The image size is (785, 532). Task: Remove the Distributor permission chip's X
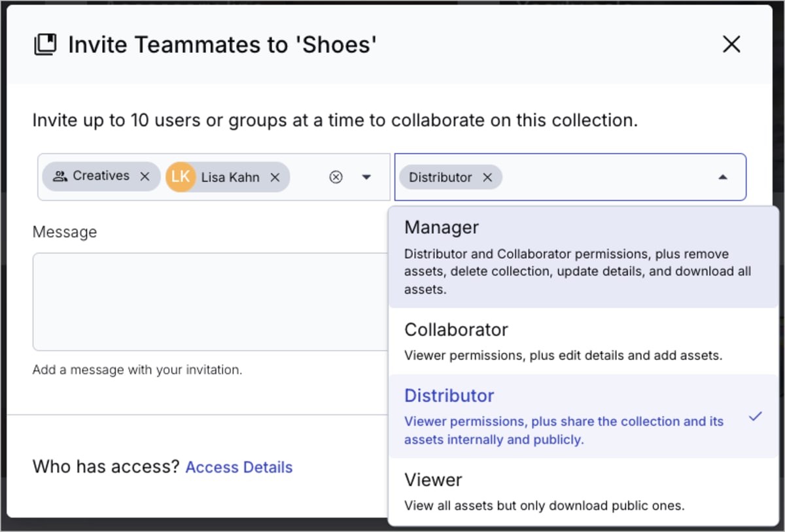coord(488,176)
